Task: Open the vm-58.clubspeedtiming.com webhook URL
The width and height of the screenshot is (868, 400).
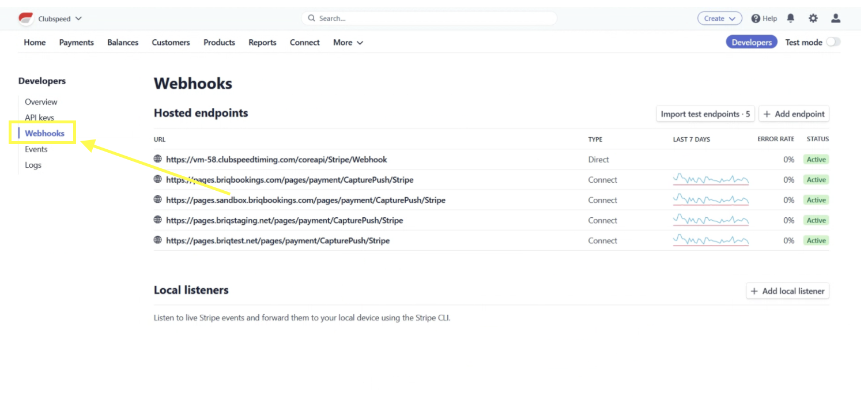Action: (x=277, y=160)
